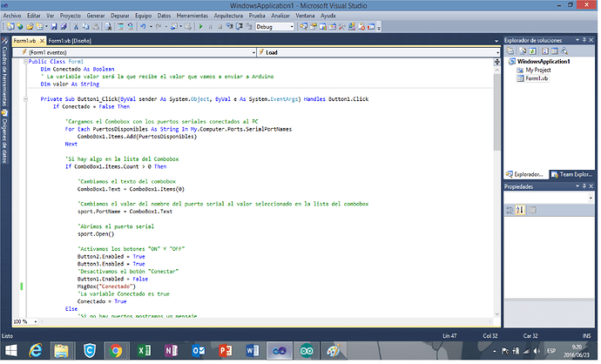Click the Find in Files icon
Image resolution: width=601 pixels, height=364 pixels.
109,27
